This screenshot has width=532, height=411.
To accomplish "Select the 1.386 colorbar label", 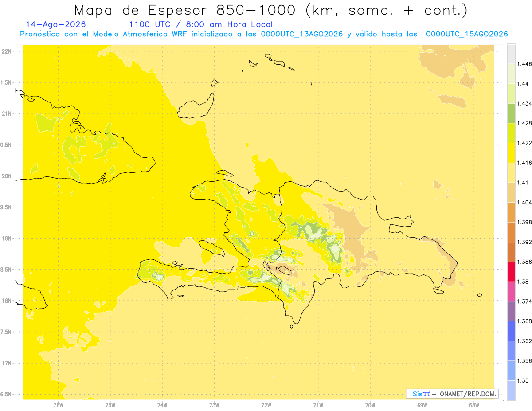I will point(525,262).
